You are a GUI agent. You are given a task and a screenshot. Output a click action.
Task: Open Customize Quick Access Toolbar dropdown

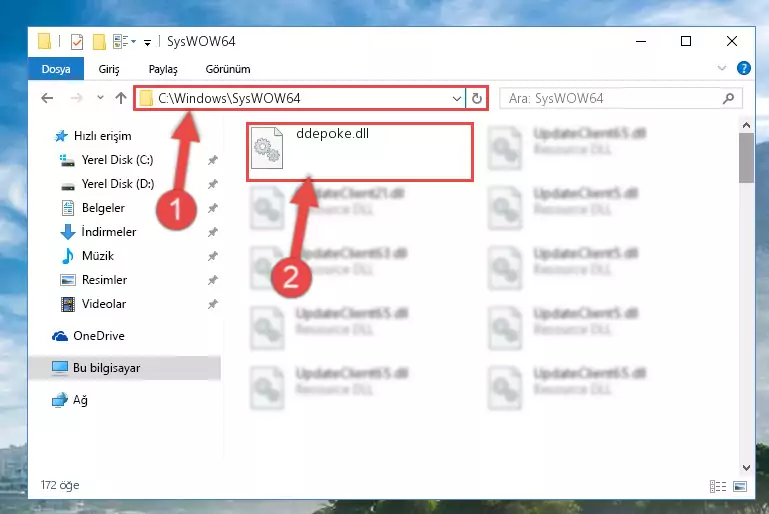(x=147, y=43)
